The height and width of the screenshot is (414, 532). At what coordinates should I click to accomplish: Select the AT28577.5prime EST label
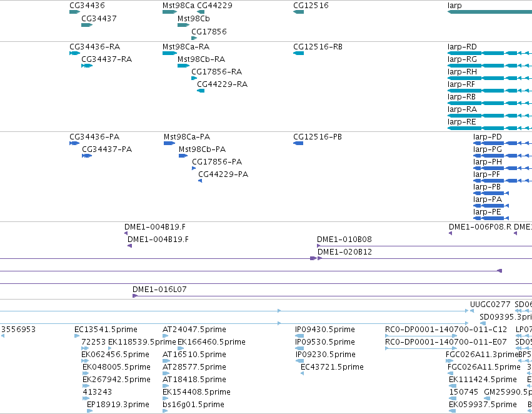tap(194, 368)
